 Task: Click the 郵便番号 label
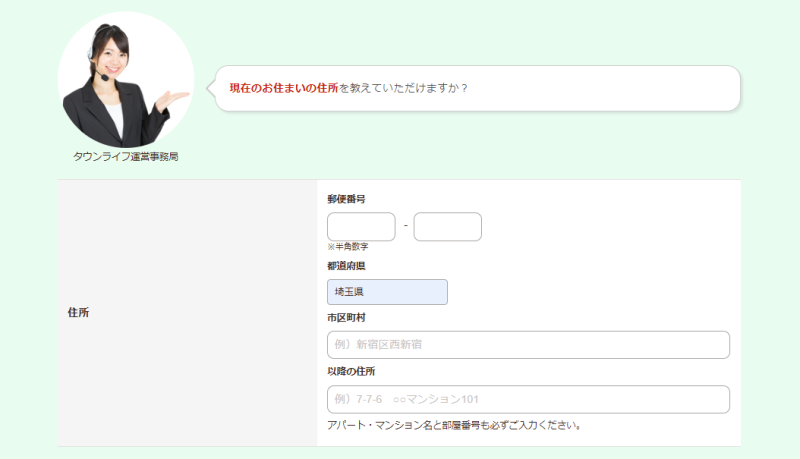346,199
